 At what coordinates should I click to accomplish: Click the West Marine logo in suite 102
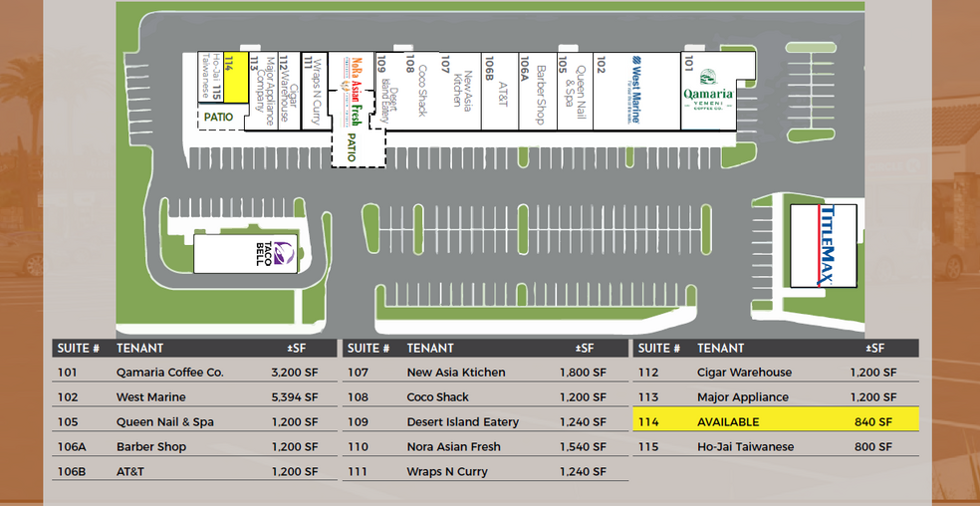tap(635, 90)
